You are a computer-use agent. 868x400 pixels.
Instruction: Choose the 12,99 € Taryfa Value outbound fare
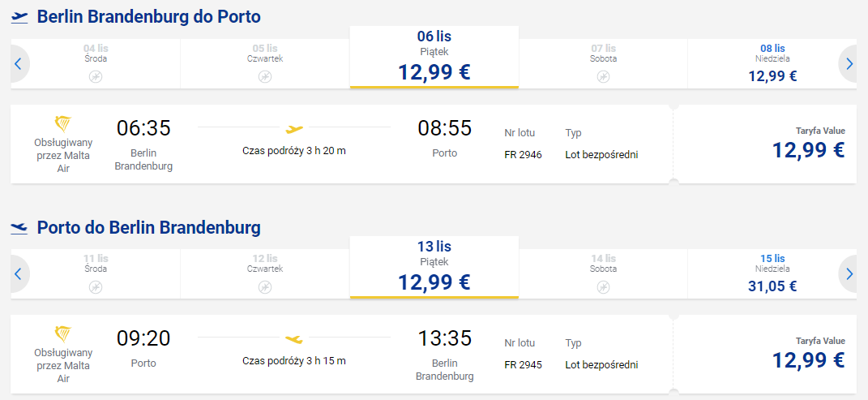click(765, 144)
